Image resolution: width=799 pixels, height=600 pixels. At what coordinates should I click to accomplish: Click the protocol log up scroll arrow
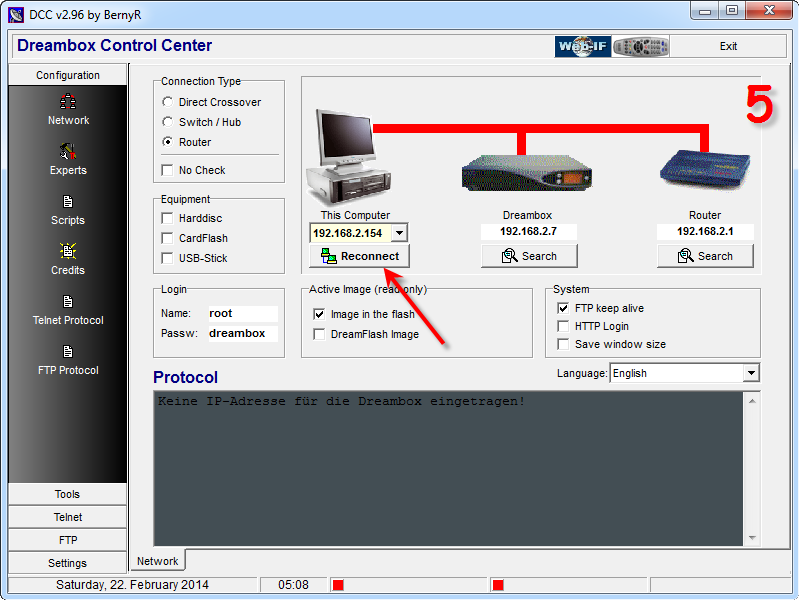pyautogui.click(x=752, y=401)
